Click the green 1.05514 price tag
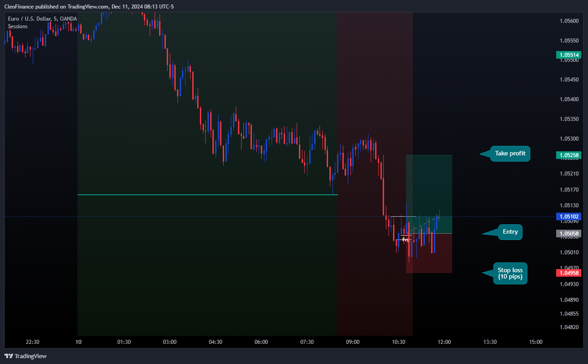The image size is (588, 364). pos(569,55)
